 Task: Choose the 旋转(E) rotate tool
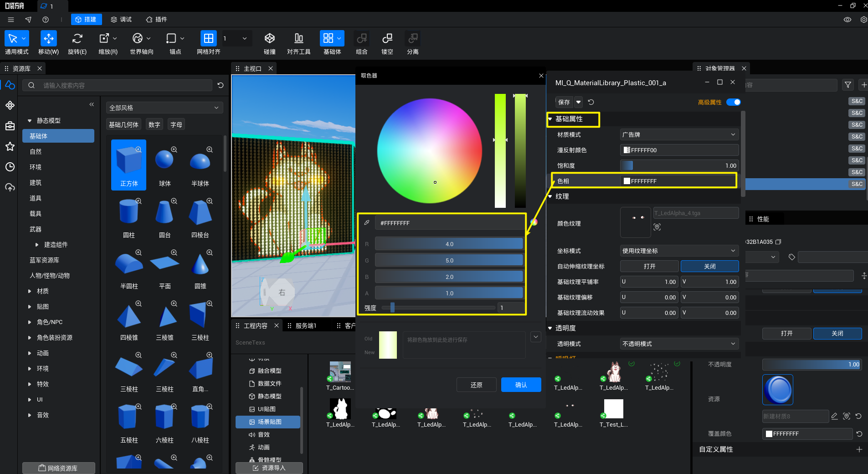[x=77, y=38]
